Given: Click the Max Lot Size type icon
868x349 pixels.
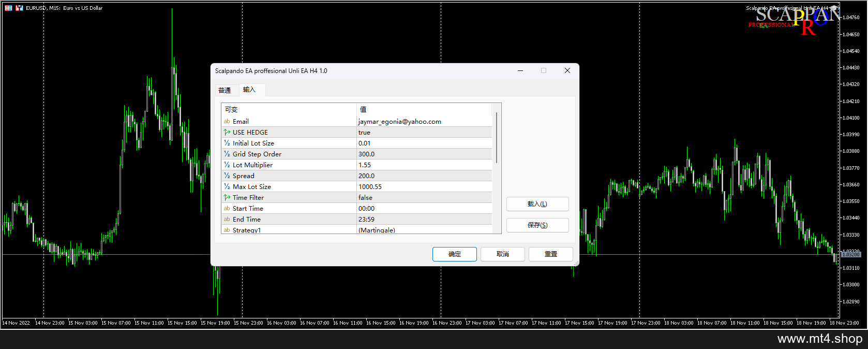Looking at the screenshot, I should pos(227,187).
